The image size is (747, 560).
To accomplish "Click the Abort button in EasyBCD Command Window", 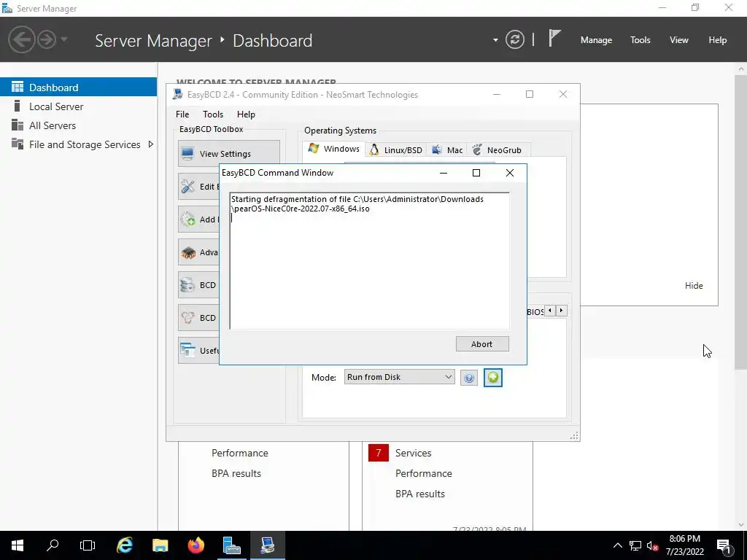I will click(x=482, y=344).
